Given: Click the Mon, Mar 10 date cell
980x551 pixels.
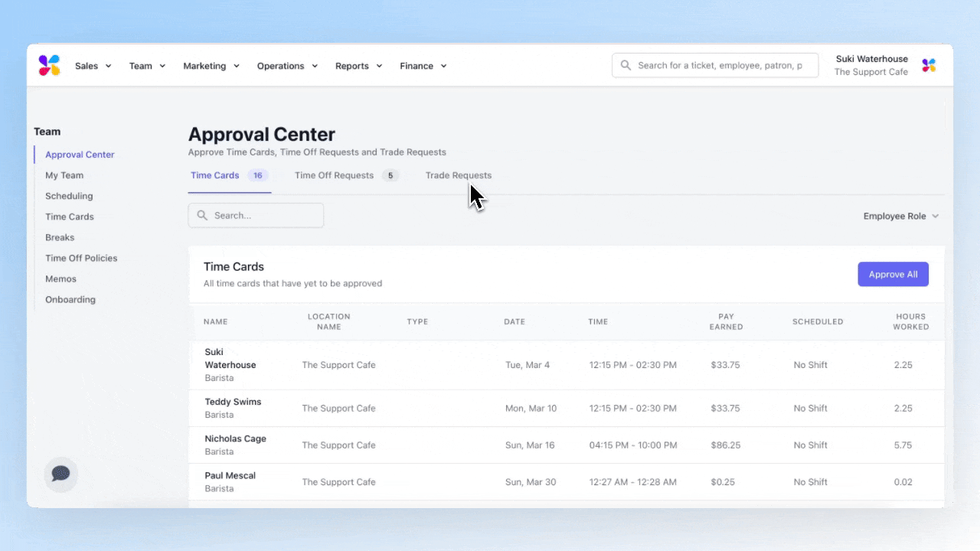Looking at the screenshot, I should [531, 408].
